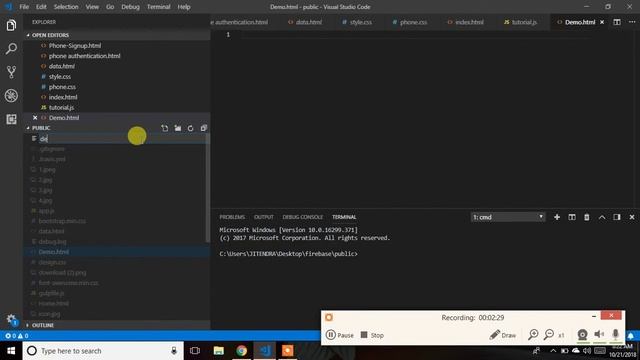The height and width of the screenshot is (360, 640).
Task: Switch to the PROBLEMS panel tab
Action: (x=232, y=217)
